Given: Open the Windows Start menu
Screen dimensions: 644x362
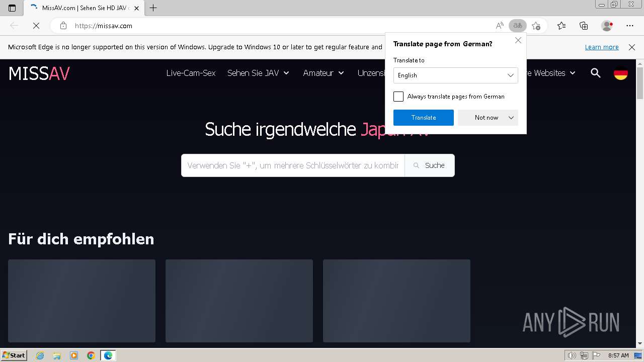Looking at the screenshot, I should (x=14, y=355).
